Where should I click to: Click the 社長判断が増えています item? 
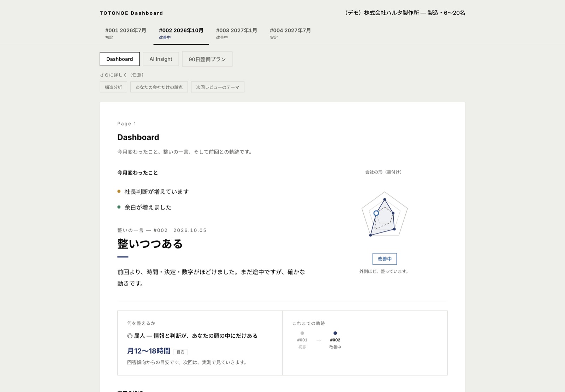156,192
